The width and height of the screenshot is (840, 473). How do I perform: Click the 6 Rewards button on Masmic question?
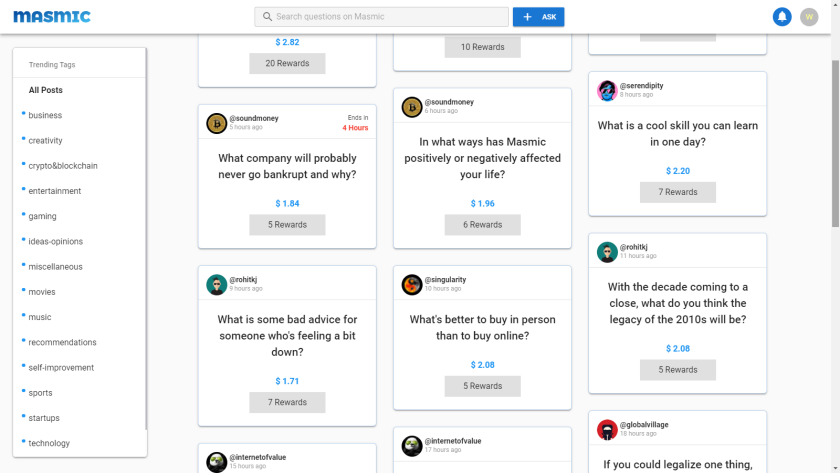(x=482, y=224)
